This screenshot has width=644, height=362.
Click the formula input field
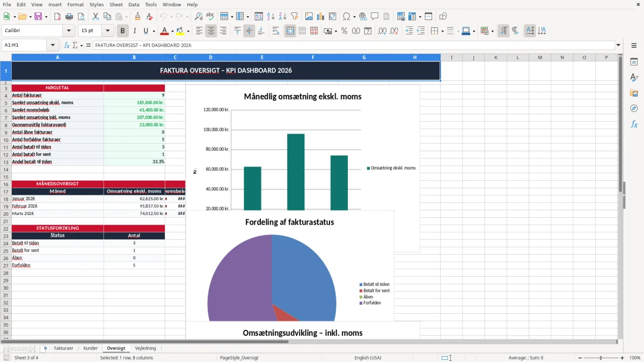pyautogui.click(x=353, y=46)
